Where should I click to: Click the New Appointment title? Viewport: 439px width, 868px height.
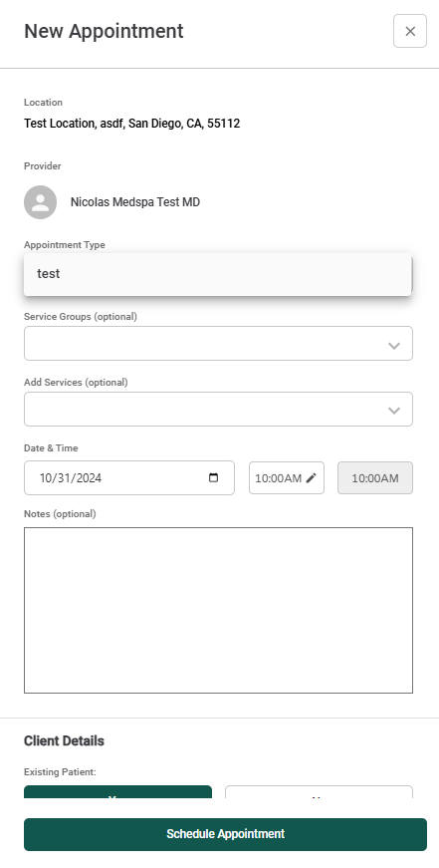104,31
